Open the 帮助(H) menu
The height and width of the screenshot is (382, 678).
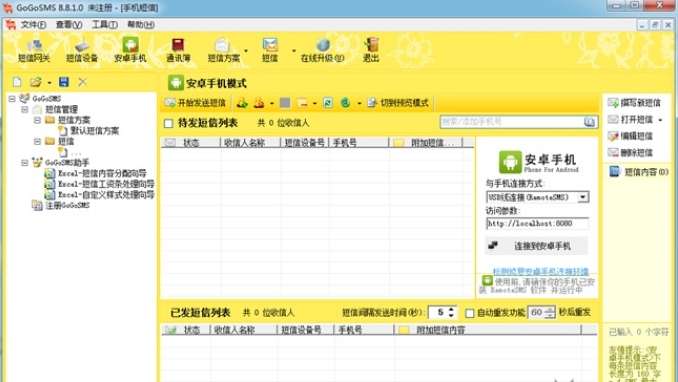tap(141, 25)
